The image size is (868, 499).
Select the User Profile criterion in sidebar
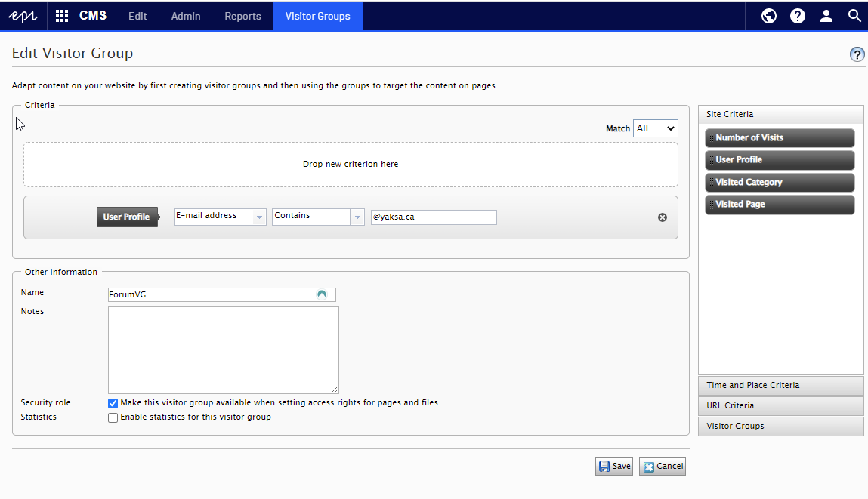tap(780, 160)
